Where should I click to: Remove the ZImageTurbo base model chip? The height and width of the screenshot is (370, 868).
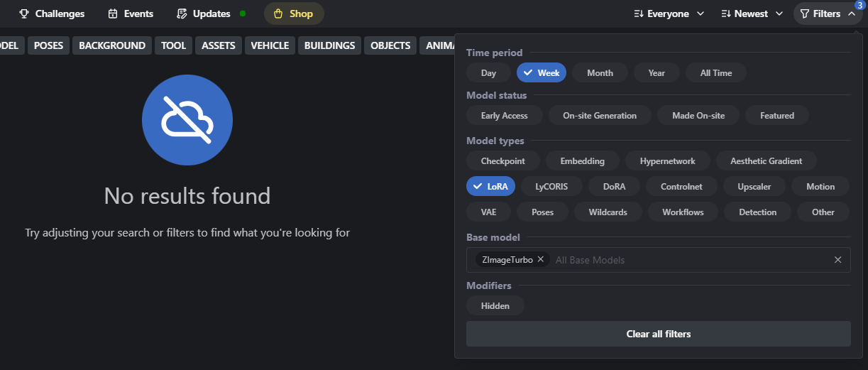541,259
